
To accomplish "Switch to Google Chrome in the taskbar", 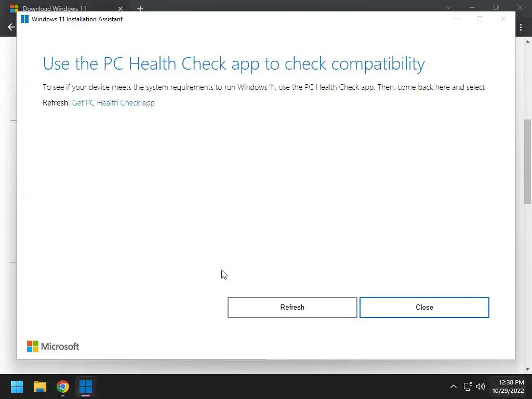I will (x=63, y=387).
